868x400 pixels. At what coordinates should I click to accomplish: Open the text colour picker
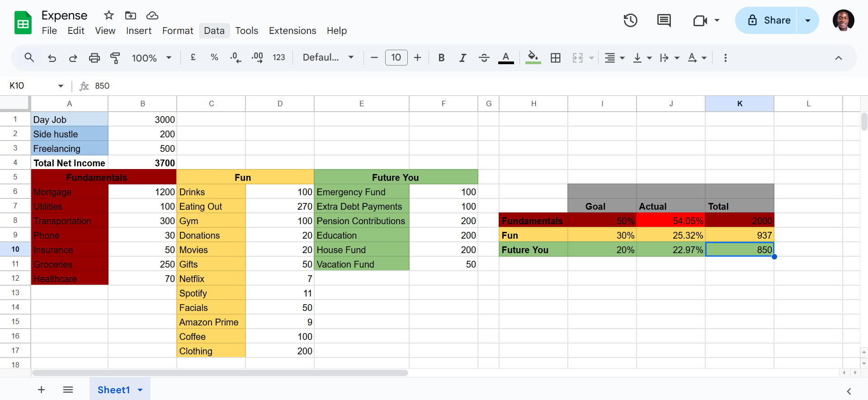coord(506,58)
